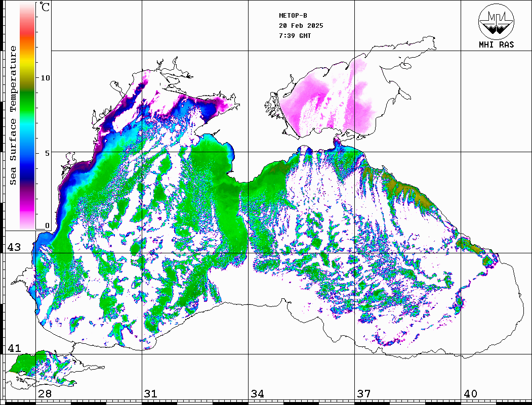Click longitude label '31'
Viewport: 532px width, 405px height.
click(151, 394)
